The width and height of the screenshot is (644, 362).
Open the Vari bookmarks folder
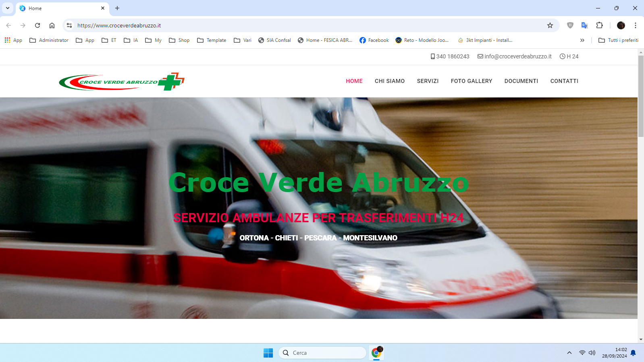(243, 40)
